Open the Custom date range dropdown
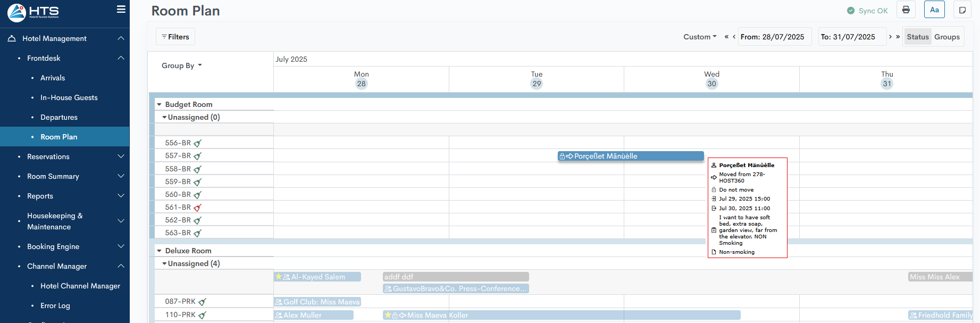This screenshot has height=323, width=980. click(700, 37)
